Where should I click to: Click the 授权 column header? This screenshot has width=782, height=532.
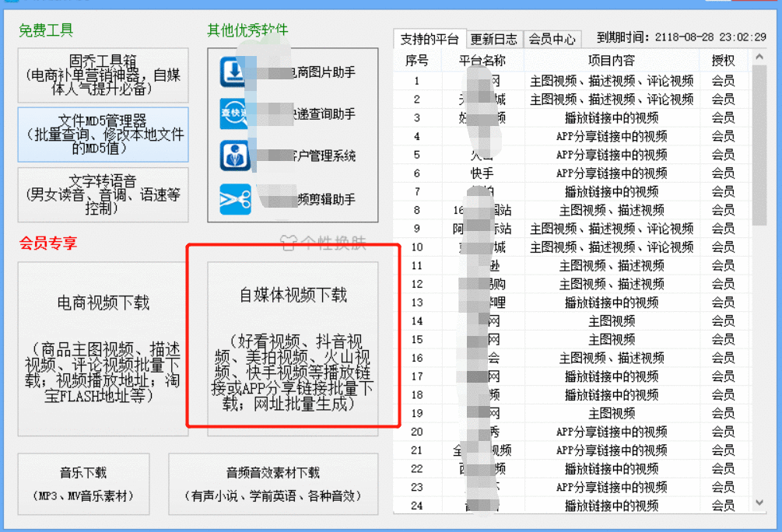pyautogui.click(x=723, y=59)
